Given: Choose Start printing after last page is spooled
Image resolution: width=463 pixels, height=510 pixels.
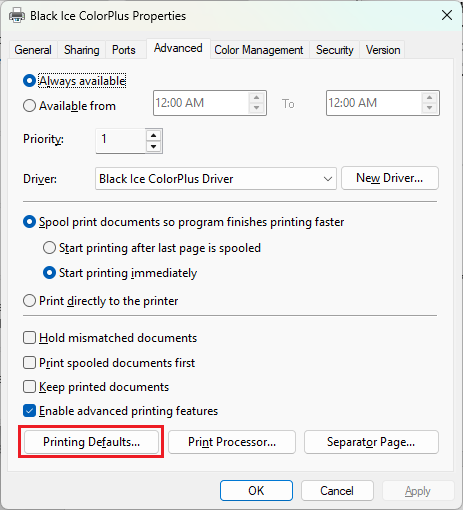Looking at the screenshot, I should tap(49, 248).
